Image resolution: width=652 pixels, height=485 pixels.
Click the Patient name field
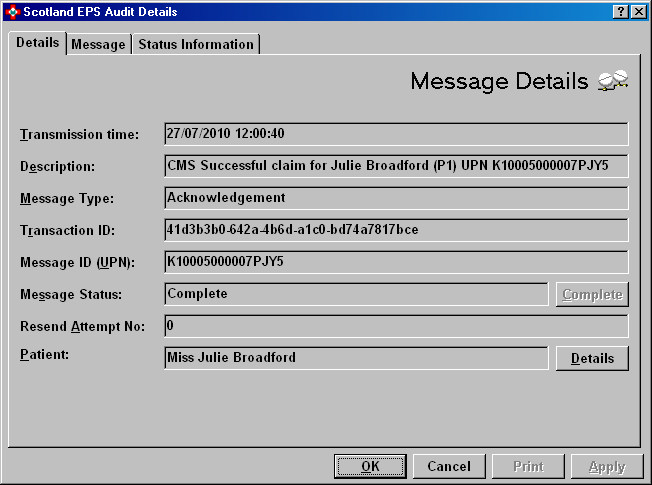356,358
